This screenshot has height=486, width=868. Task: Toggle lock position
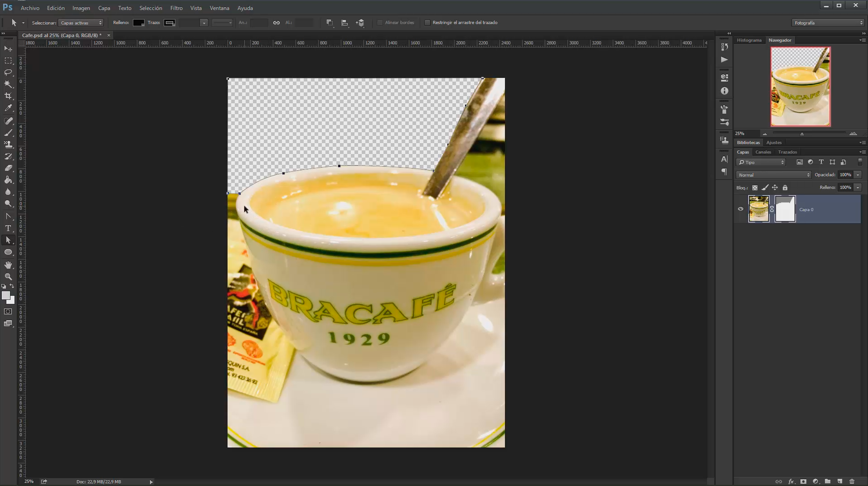775,188
